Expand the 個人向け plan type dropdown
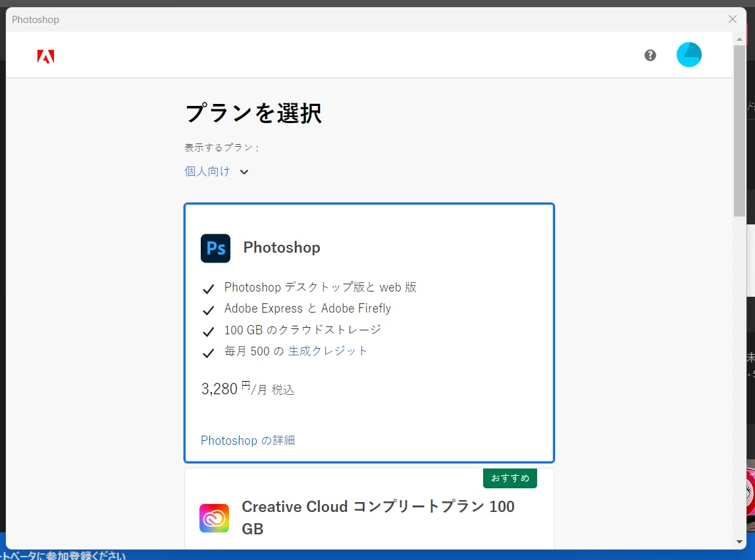The width and height of the screenshot is (755, 560). pyautogui.click(x=216, y=171)
